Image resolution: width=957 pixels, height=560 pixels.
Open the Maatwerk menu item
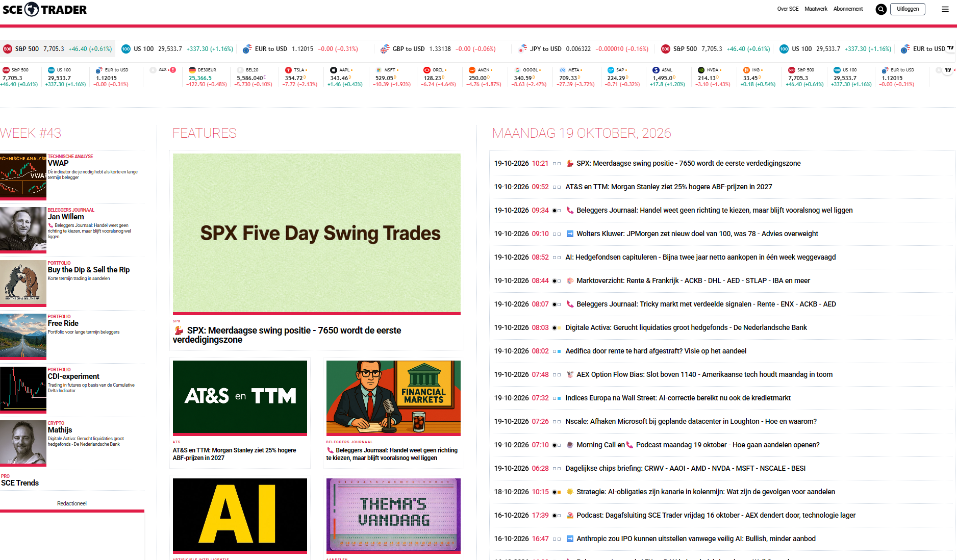pos(816,9)
